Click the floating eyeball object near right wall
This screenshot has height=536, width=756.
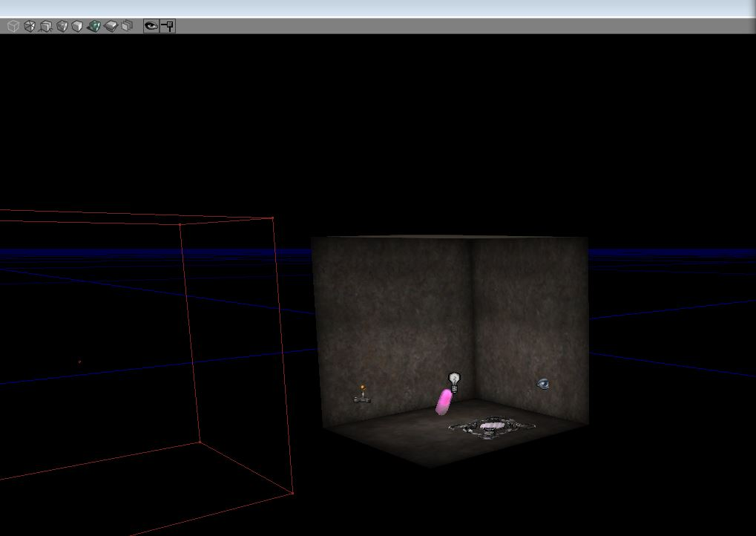point(544,383)
